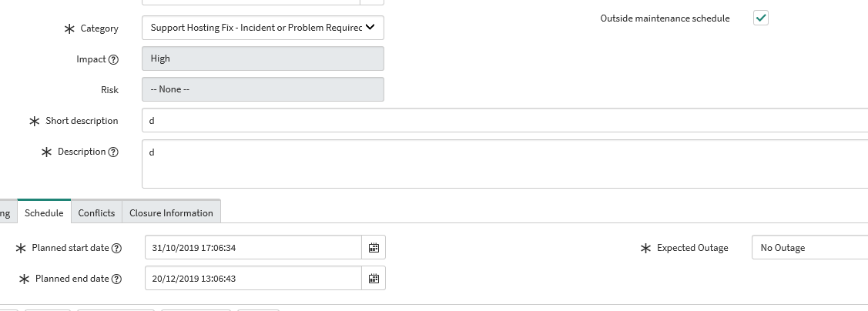The width and height of the screenshot is (868, 311).
Task: Click the Risk field showing None
Action: (x=263, y=89)
